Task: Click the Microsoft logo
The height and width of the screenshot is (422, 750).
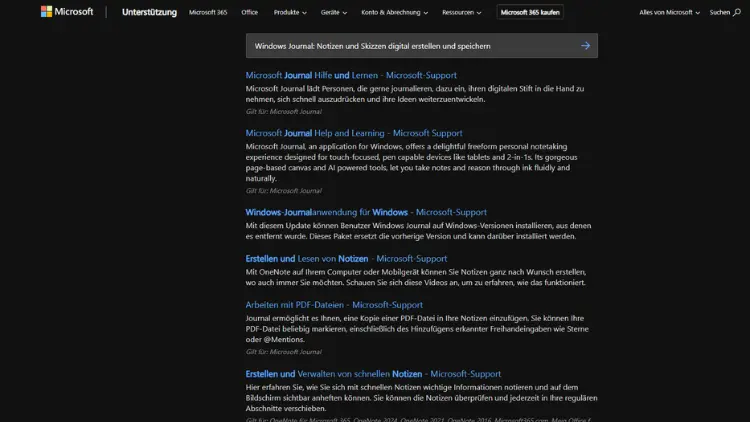Action: tap(67, 11)
